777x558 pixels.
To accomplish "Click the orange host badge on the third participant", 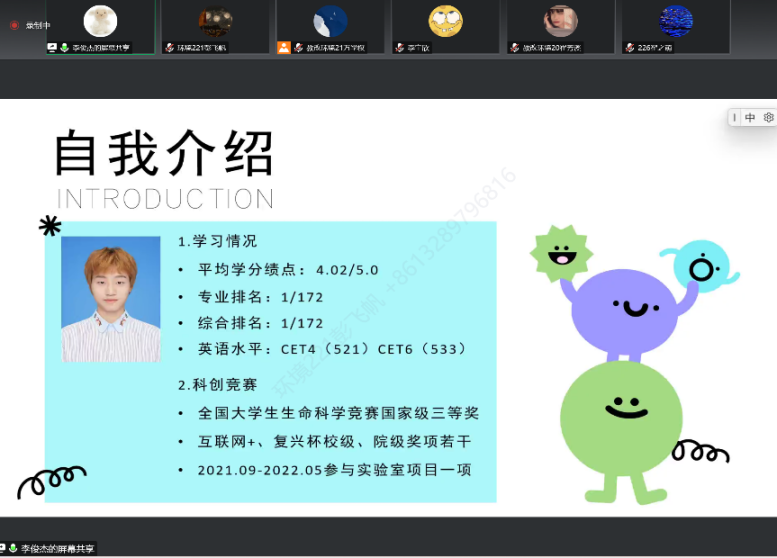I will pos(284,47).
